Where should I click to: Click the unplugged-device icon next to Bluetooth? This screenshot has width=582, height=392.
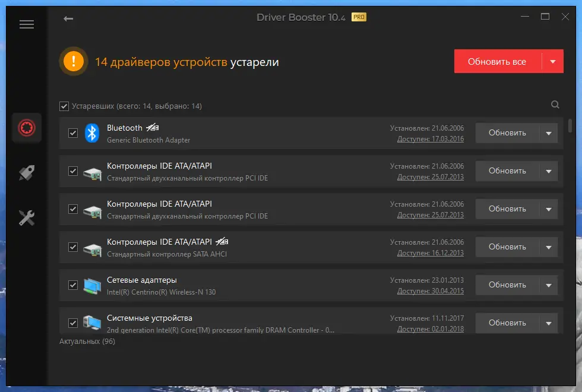tap(152, 128)
